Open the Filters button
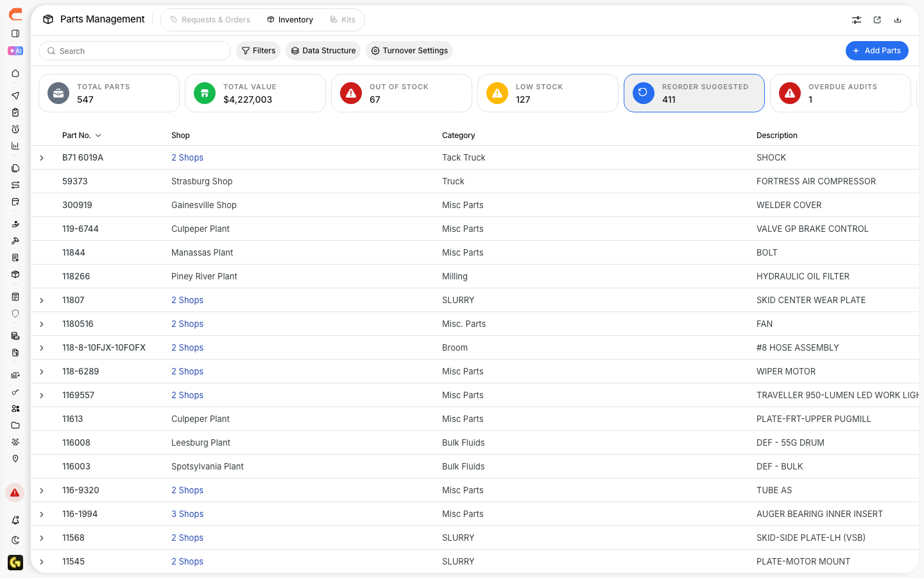Image resolution: width=924 pixels, height=578 pixels. coord(259,51)
